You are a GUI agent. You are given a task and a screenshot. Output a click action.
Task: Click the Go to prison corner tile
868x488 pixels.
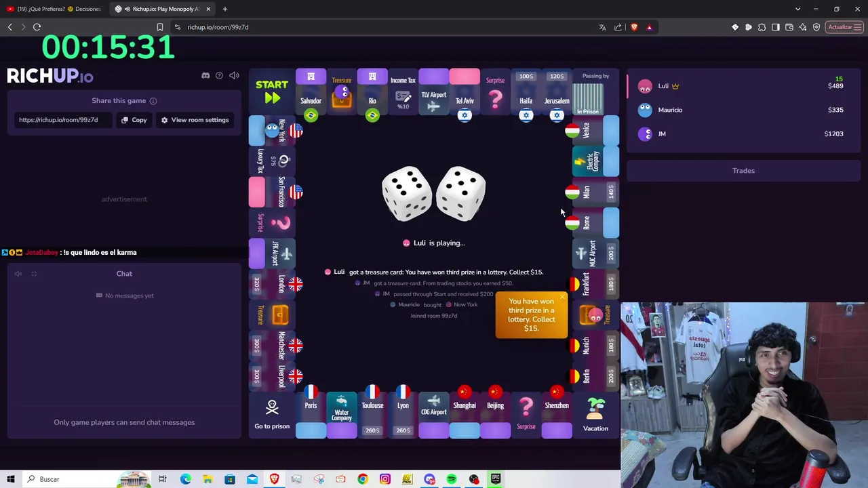(x=272, y=415)
